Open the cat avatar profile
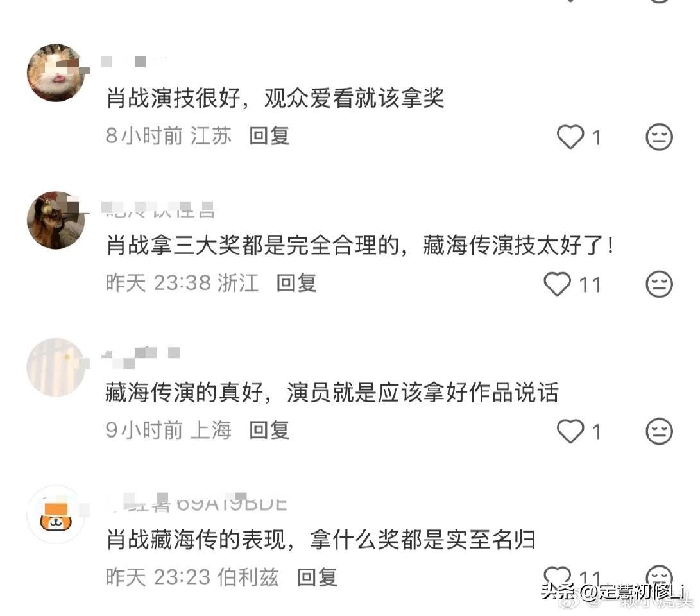 [56, 220]
